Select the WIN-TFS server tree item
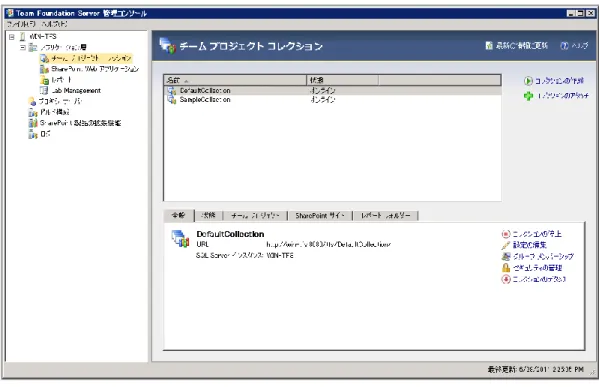This screenshot has height=387, width=599. 43,37
